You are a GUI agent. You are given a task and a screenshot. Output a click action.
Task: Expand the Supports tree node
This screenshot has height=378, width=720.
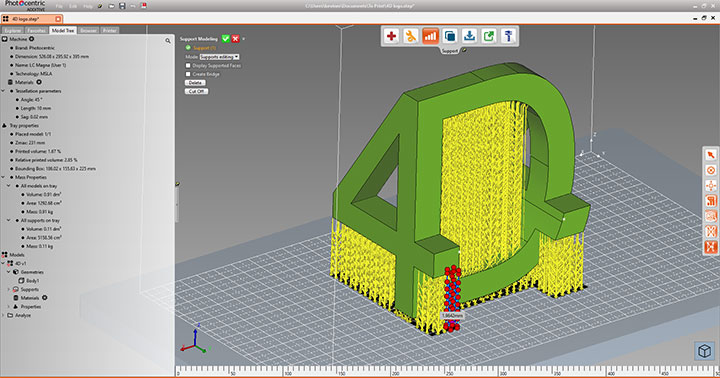point(9,289)
